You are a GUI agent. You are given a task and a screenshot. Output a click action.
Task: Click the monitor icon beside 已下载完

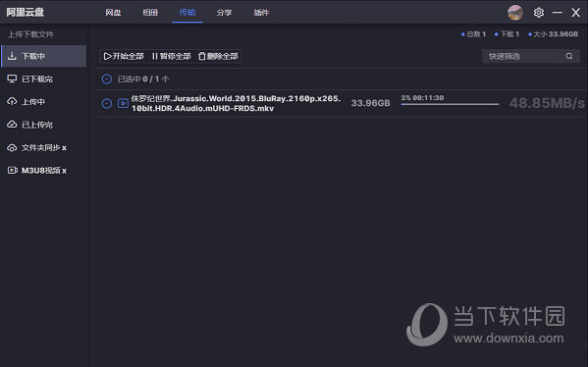(x=12, y=79)
